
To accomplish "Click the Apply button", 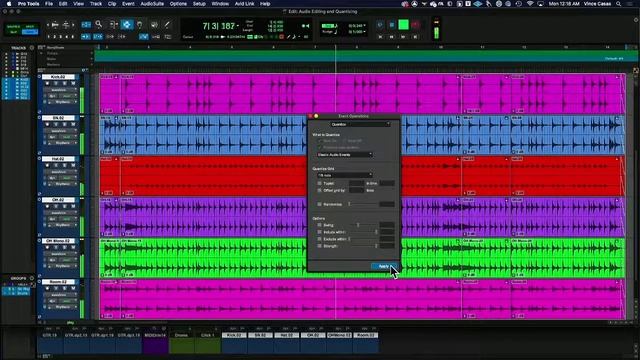I will (384, 267).
